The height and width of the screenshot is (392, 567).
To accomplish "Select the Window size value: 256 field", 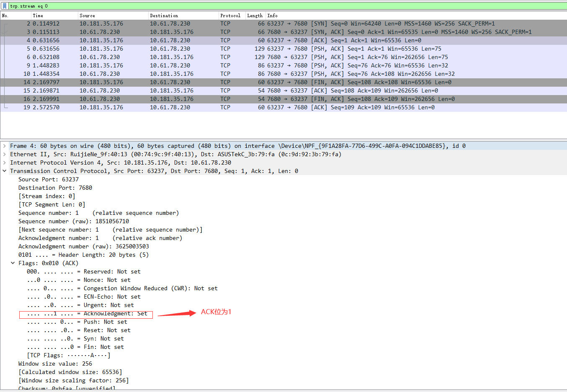I will pyautogui.click(x=54, y=364).
